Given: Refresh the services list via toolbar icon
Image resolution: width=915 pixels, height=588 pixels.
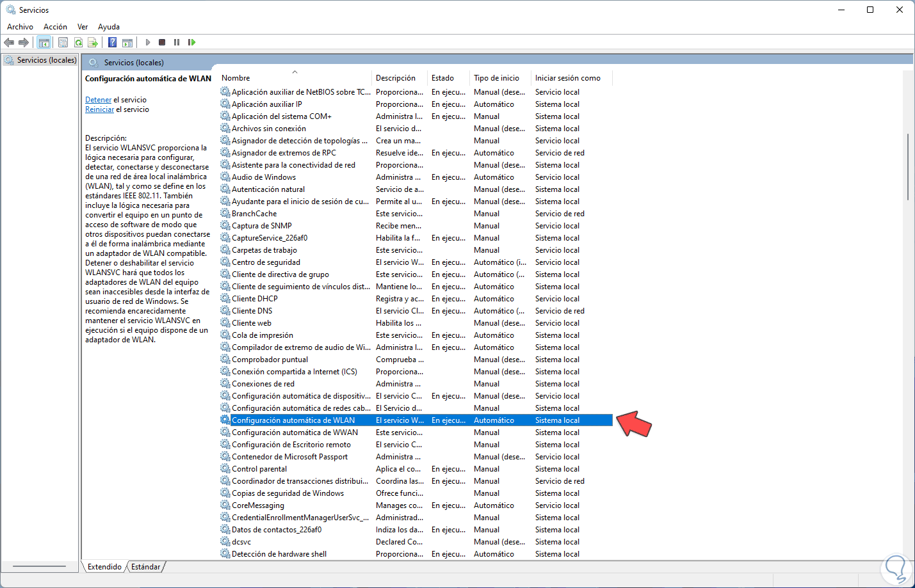Looking at the screenshot, I should [x=78, y=42].
